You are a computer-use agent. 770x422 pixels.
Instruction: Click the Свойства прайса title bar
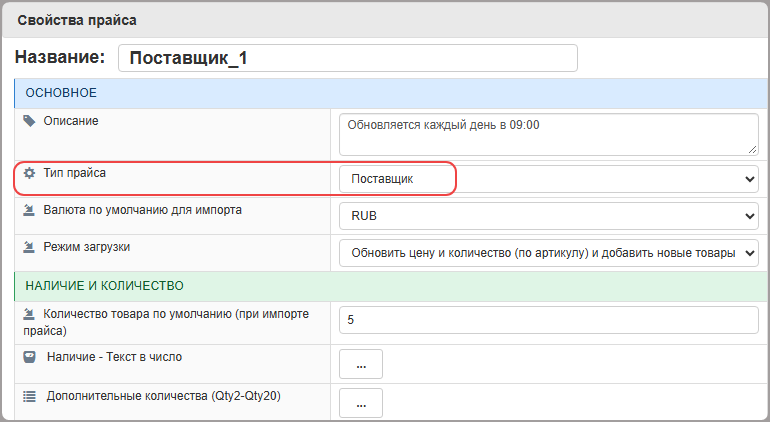click(385, 20)
